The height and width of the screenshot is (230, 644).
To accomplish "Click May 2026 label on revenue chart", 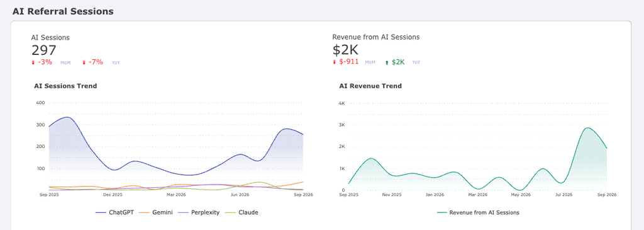I will (x=521, y=195).
